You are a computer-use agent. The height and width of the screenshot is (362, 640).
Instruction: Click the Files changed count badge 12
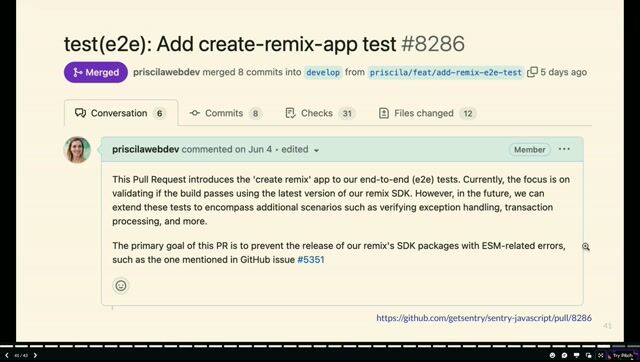pyautogui.click(x=468, y=113)
